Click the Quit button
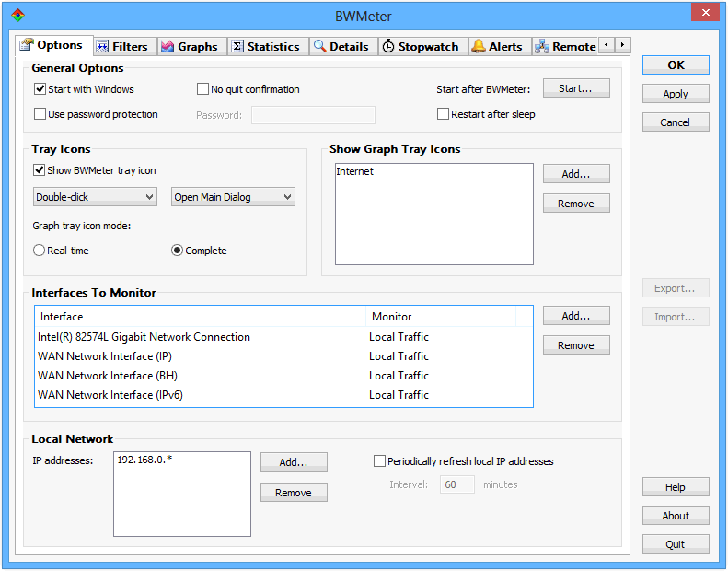This screenshot has width=728, height=571. click(676, 544)
